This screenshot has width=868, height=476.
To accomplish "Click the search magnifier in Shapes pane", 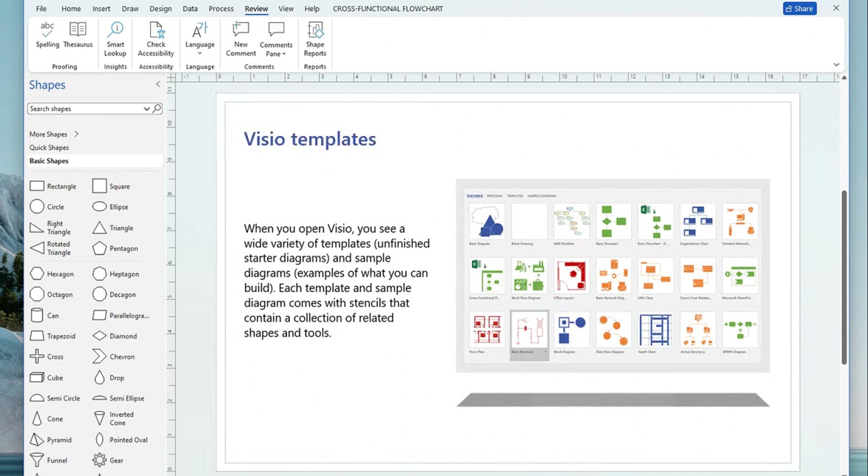I will click(x=157, y=109).
